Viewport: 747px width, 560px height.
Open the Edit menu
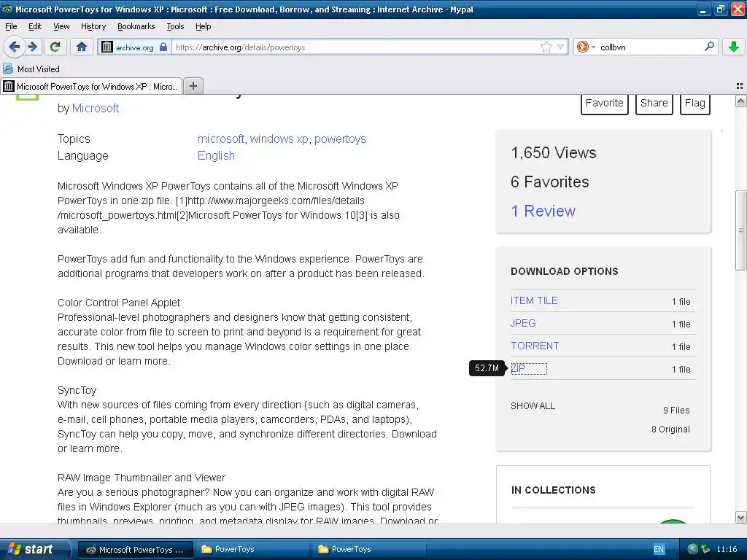35,26
